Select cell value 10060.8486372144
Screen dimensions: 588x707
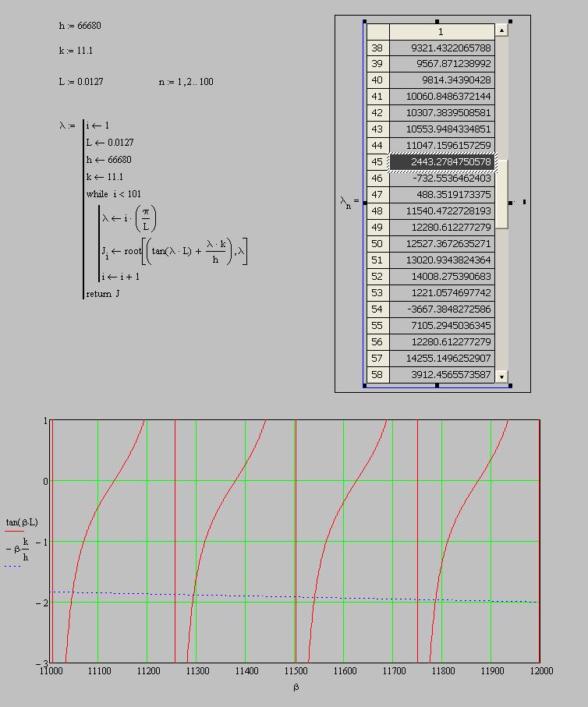point(442,96)
